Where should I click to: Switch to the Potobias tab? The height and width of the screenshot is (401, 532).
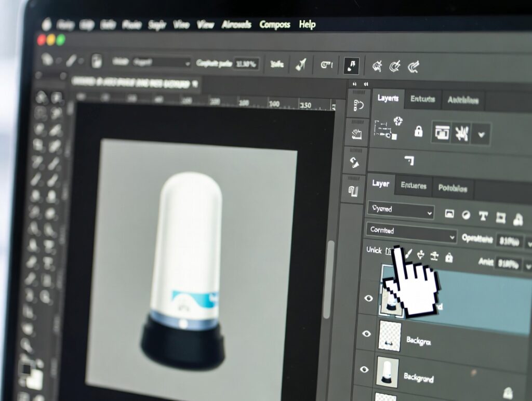[x=452, y=188]
